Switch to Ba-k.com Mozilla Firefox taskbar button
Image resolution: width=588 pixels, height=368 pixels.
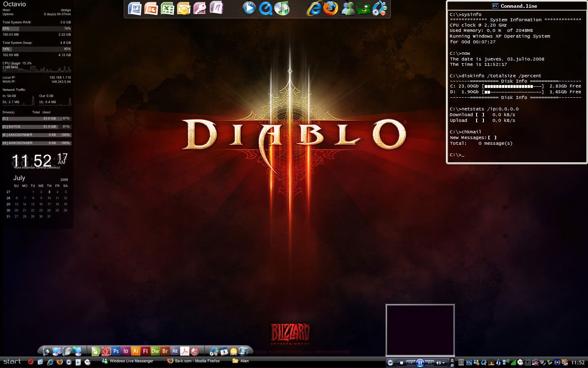pos(194,361)
